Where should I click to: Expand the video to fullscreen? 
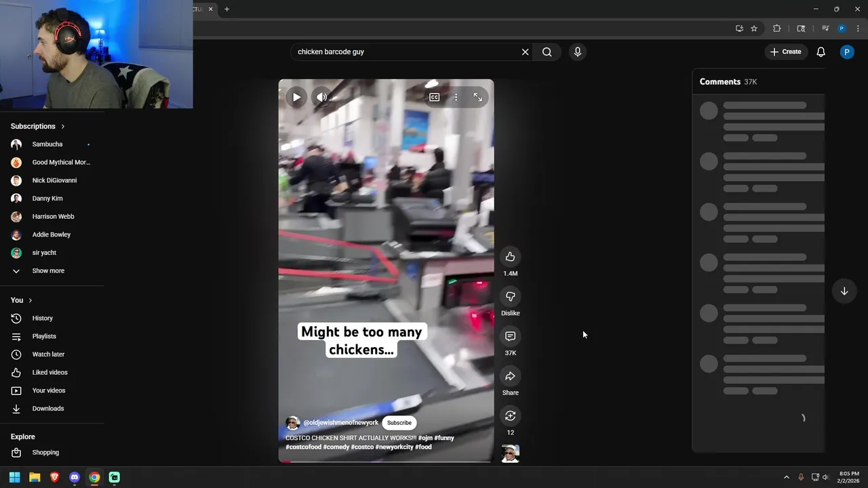click(x=477, y=98)
